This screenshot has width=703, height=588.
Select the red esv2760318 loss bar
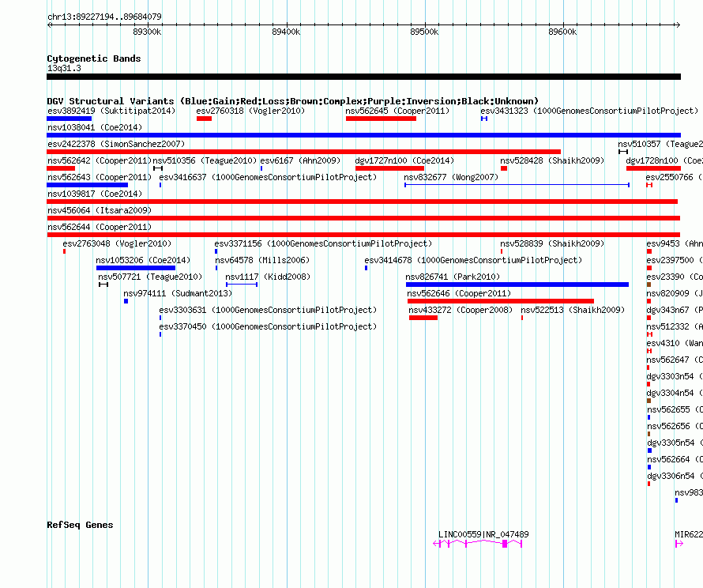tap(204, 119)
